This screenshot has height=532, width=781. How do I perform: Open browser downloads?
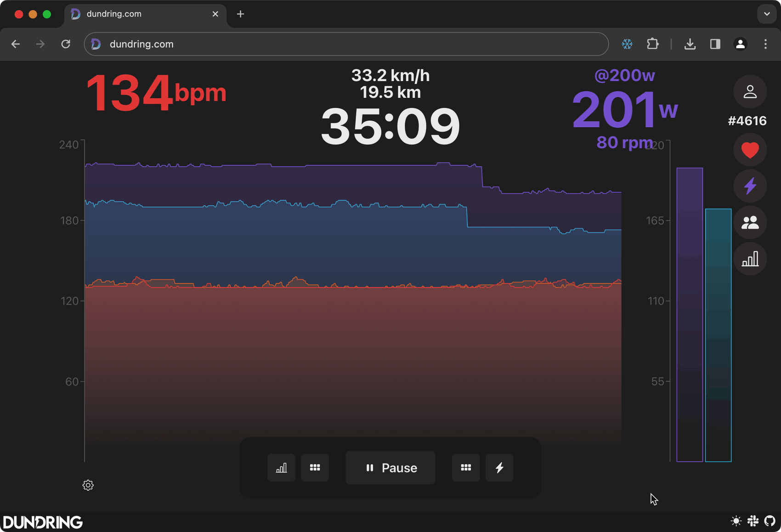(x=690, y=44)
